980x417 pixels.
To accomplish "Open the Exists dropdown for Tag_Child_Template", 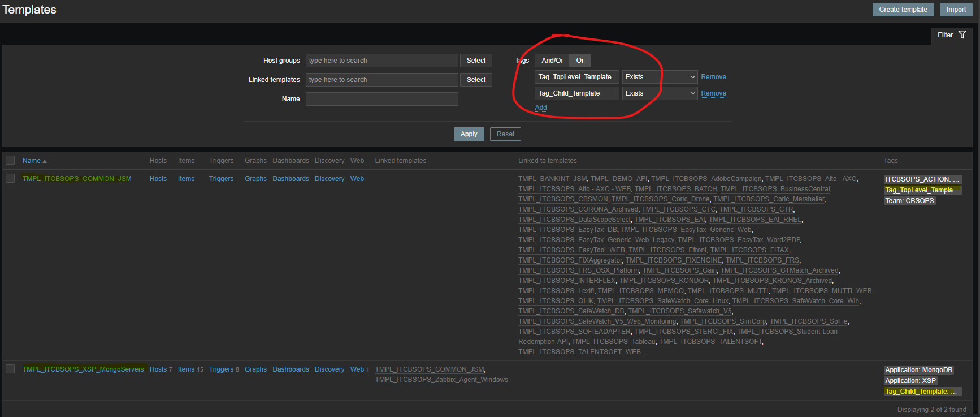I will click(660, 93).
